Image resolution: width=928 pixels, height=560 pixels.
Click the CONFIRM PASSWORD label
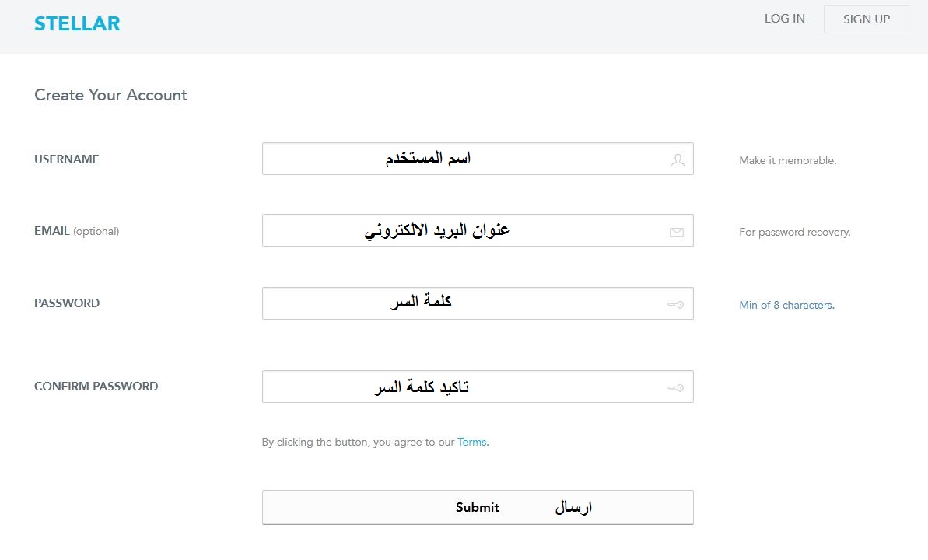click(x=96, y=387)
